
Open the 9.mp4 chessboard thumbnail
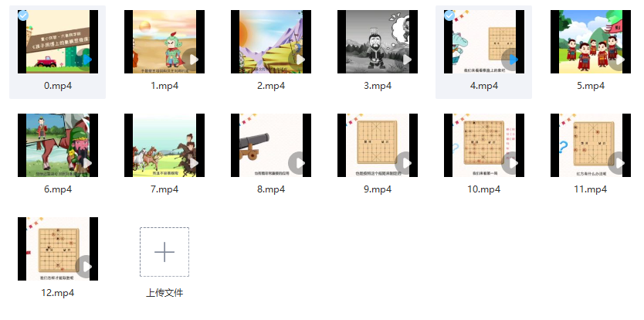[378, 145]
